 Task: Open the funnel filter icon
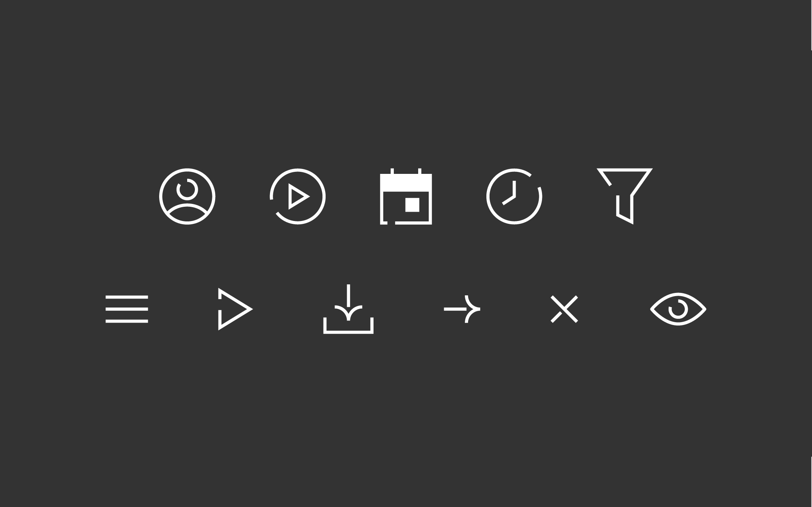click(x=624, y=196)
